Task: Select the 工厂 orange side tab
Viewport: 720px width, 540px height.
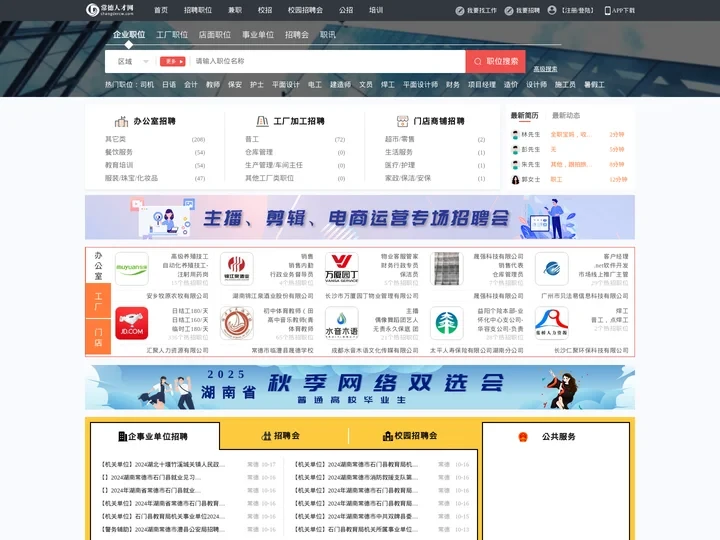Action: click(x=98, y=301)
